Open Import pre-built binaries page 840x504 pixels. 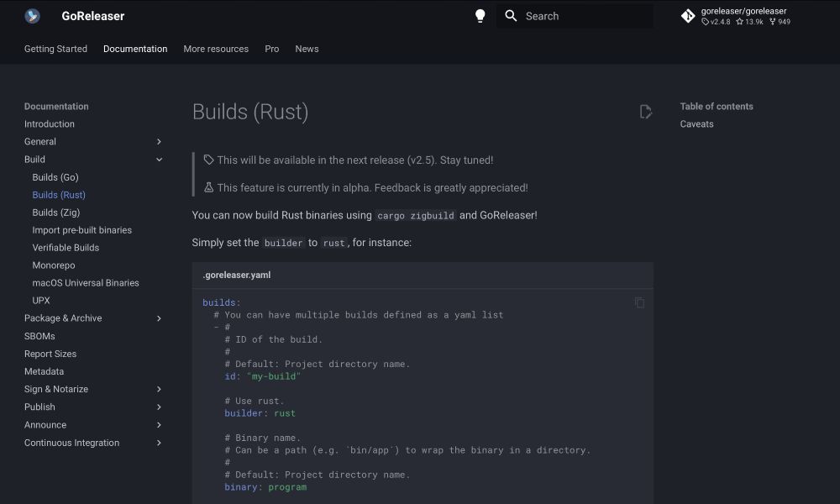(82, 230)
